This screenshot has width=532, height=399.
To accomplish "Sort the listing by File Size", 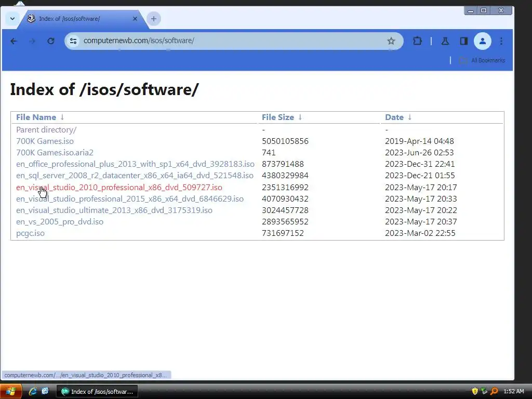I will pos(278,117).
